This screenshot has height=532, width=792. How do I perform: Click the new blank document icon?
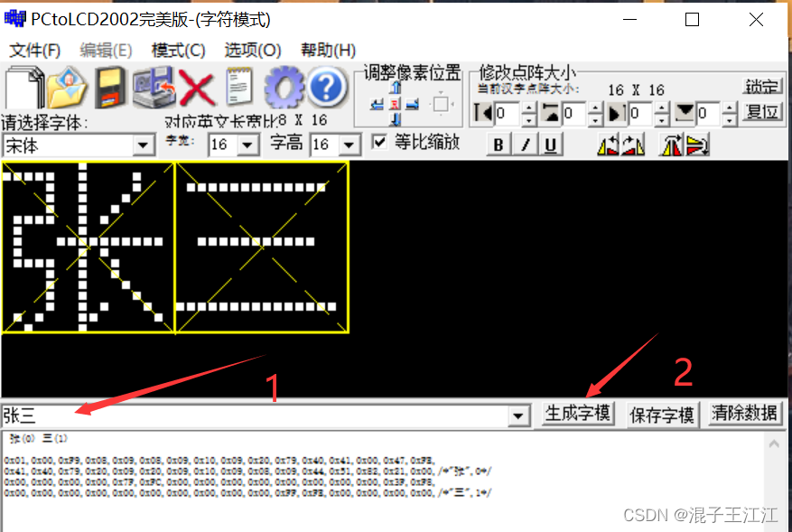click(x=23, y=87)
